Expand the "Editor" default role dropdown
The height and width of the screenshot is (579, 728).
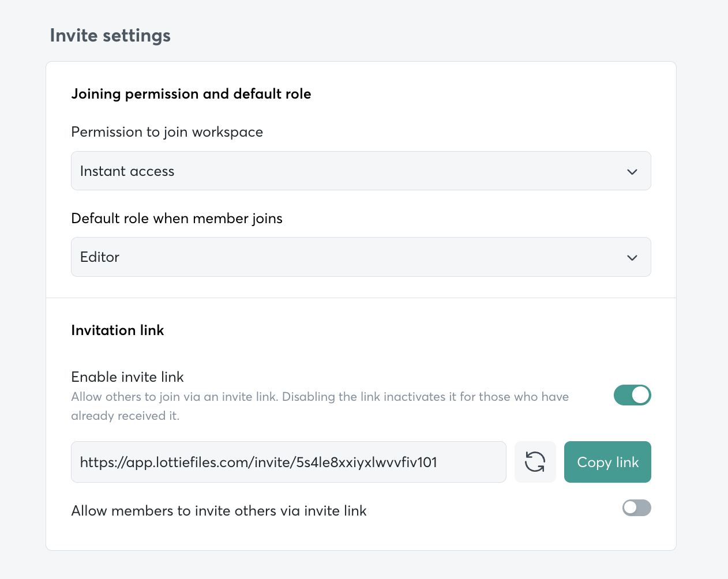(x=361, y=257)
